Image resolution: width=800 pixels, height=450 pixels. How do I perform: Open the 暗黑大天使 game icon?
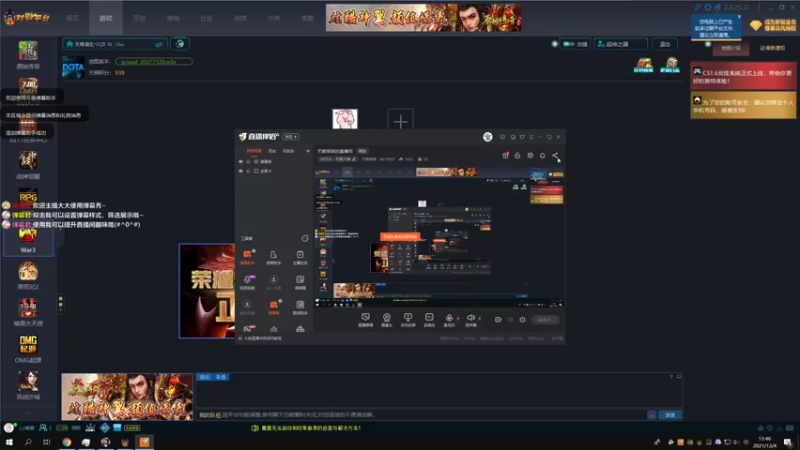click(x=28, y=308)
